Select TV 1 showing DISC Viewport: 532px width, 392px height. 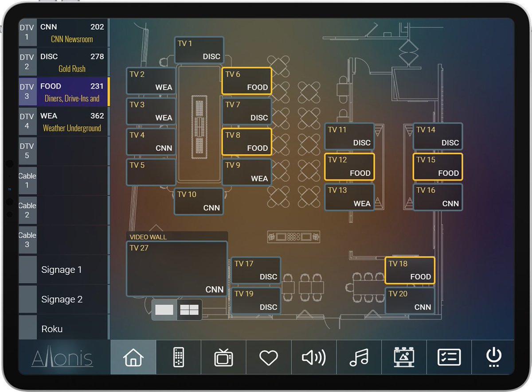(199, 50)
